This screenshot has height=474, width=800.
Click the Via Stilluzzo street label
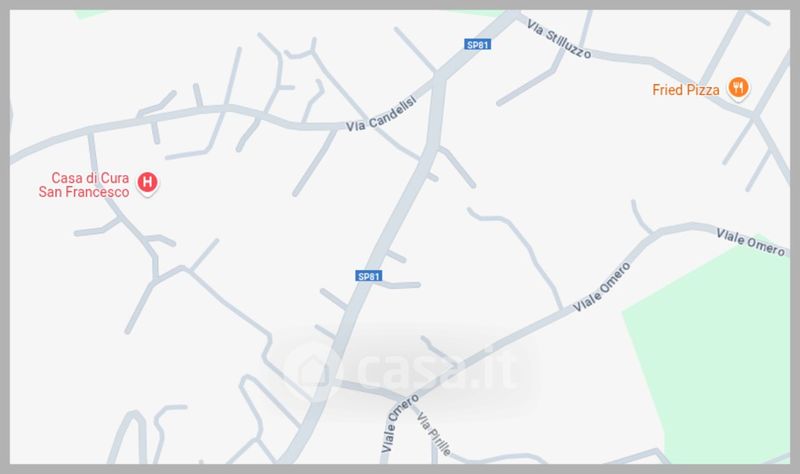(x=559, y=39)
